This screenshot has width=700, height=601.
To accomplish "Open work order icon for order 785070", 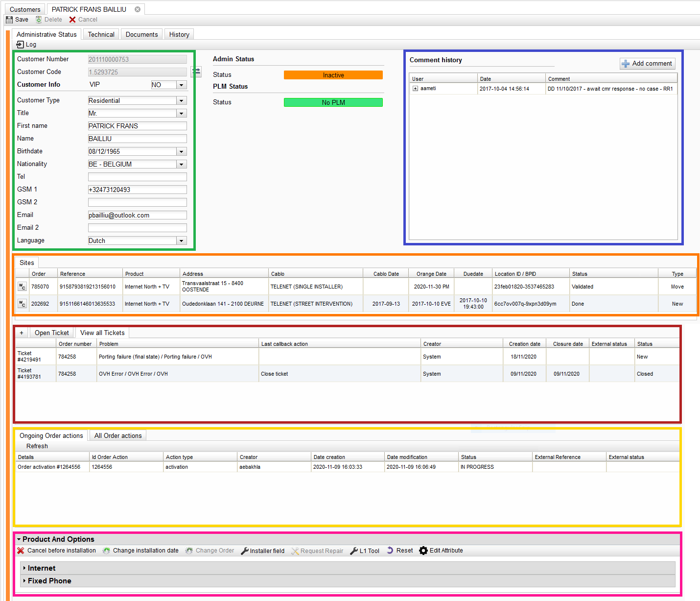I will pyautogui.click(x=22, y=287).
